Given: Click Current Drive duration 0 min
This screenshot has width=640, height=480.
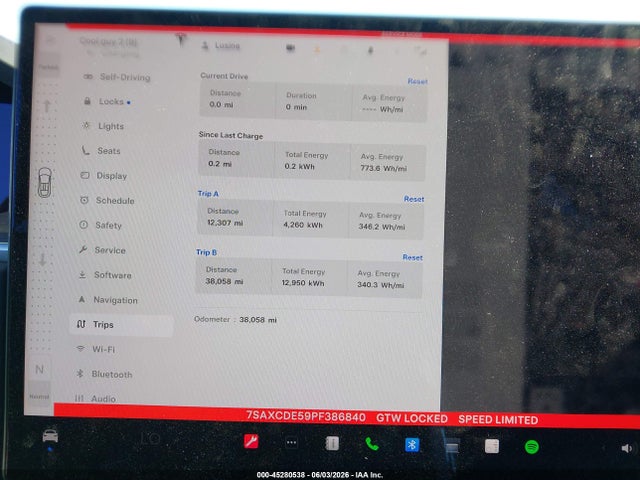Looking at the screenshot, I should [296, 107].
